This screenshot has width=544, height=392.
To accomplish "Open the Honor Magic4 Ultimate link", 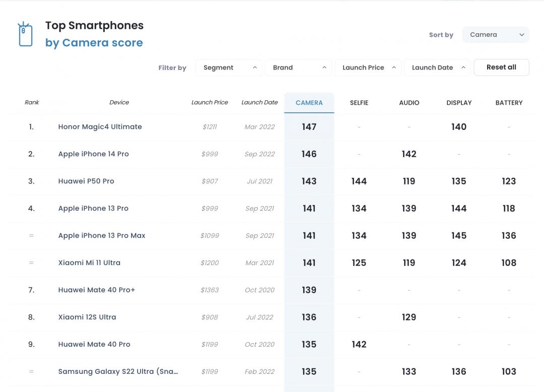I will point(100,127).
